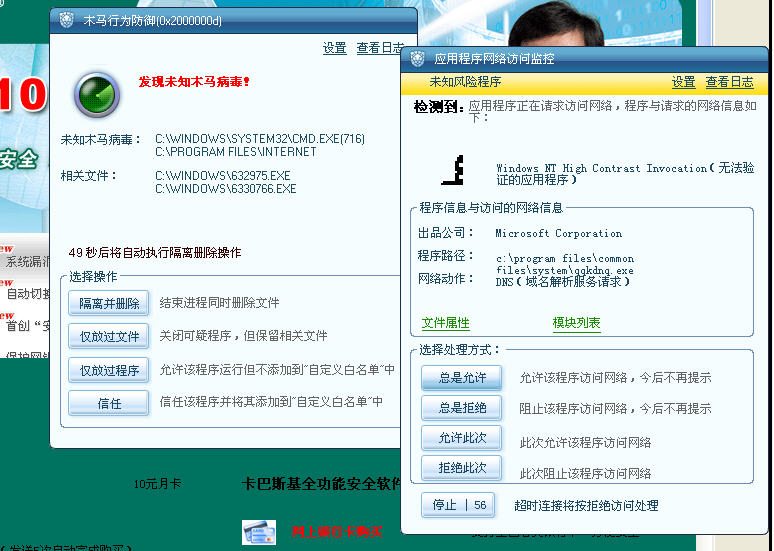Click the green radar scan icon
This screenshot has width=774, height=551.
coord(97,94)
